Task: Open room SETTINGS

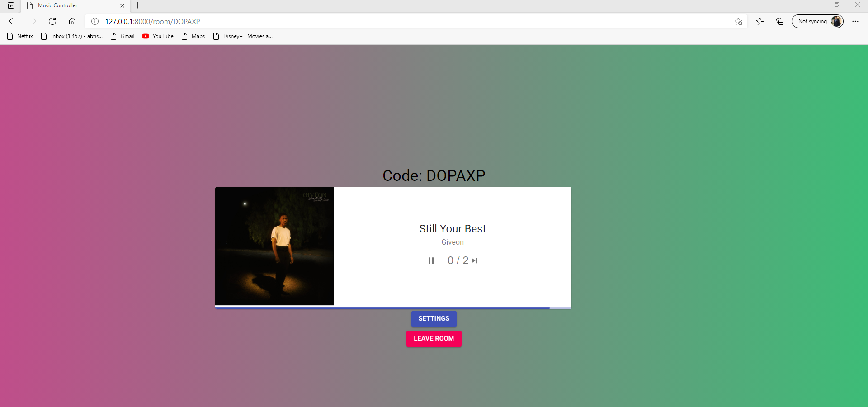Action: pyautogui.click(x=434, y=319)
